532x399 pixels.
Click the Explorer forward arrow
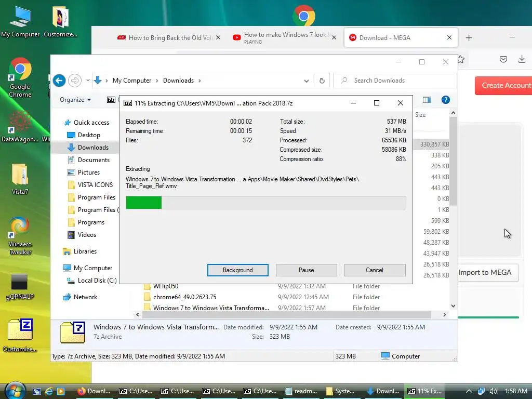point(75,81)
